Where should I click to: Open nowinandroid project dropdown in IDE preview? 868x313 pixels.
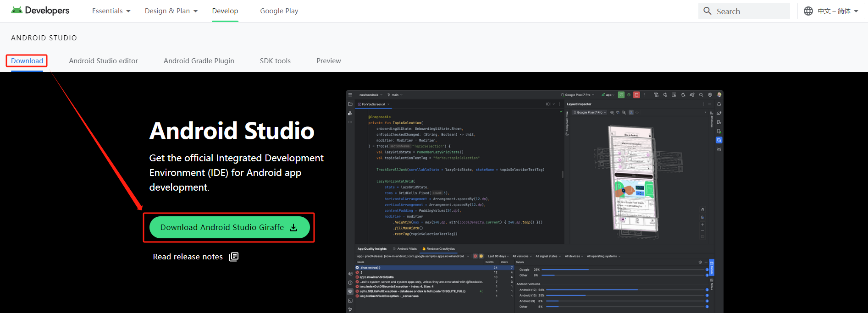(371, 95)
